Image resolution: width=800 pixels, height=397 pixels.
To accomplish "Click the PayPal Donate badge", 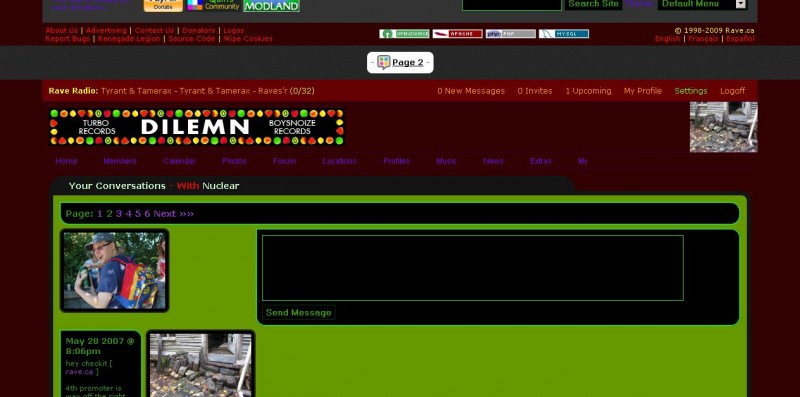I will coord(163,5).
